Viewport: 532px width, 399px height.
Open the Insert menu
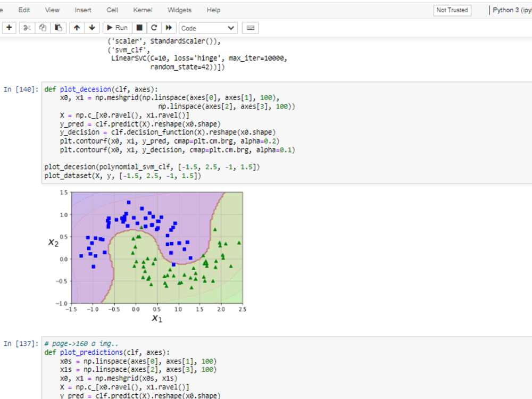tap(83, 10)
